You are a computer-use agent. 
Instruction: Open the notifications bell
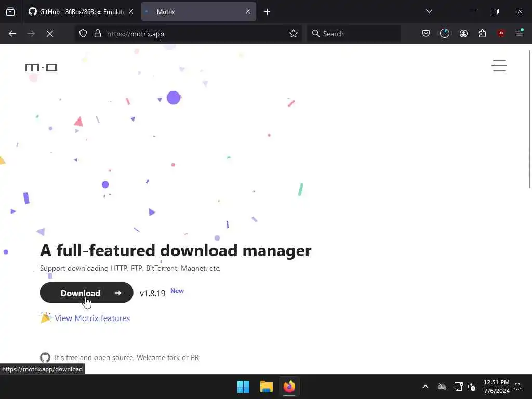point(517,387)
